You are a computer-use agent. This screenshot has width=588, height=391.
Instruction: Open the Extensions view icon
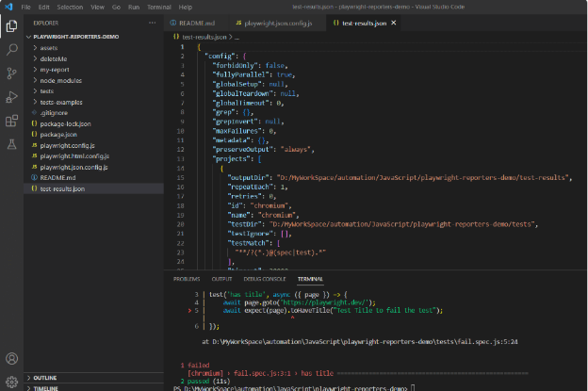(11, 121)
